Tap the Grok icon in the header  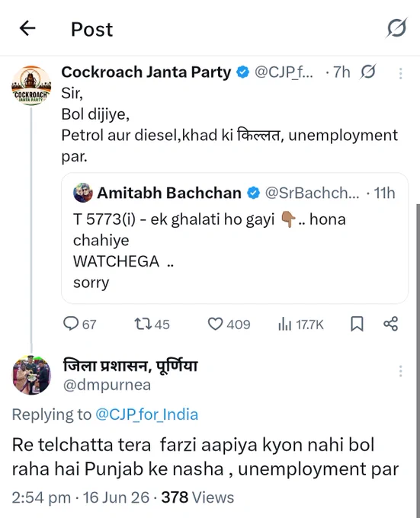point(396,27)
